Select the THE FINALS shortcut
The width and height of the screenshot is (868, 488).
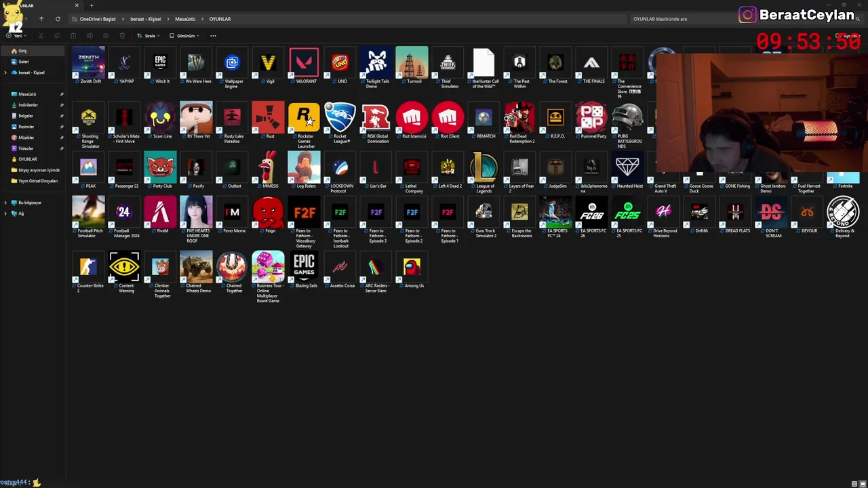point(591,65)
